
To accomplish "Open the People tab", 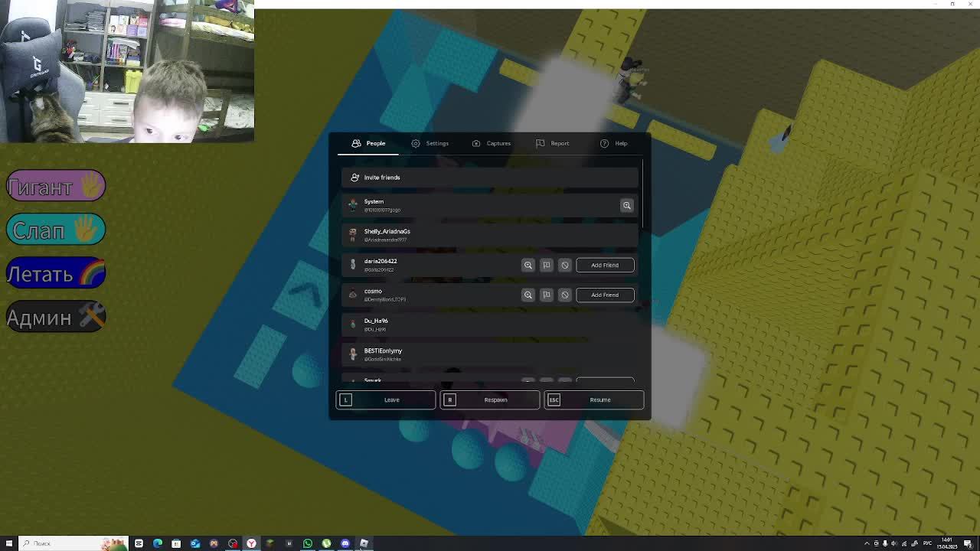I will (x=368, y=143).
